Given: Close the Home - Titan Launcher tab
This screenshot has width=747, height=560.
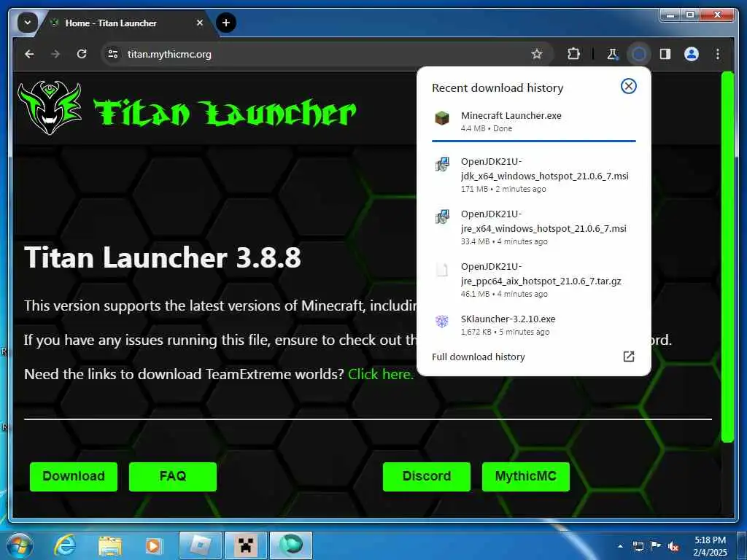Looking at the screenshot, I should 200,23.
